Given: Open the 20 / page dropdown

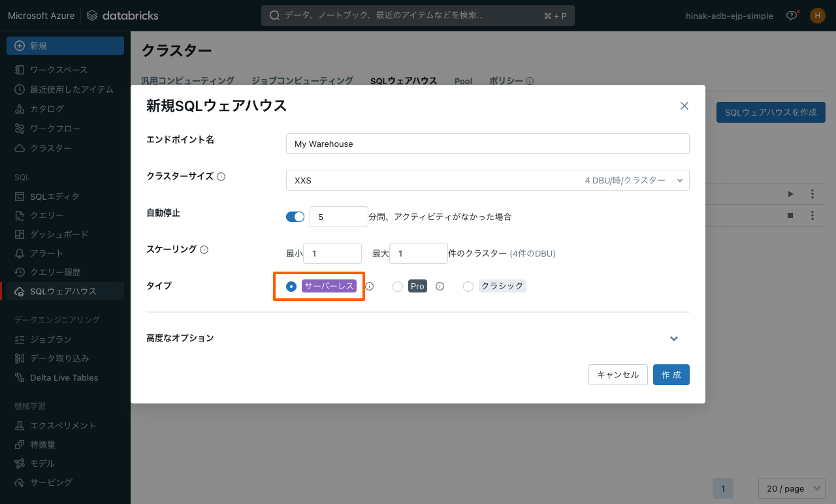Looking at the screenshot, I should pyautogui.click(x=792, y=488).
